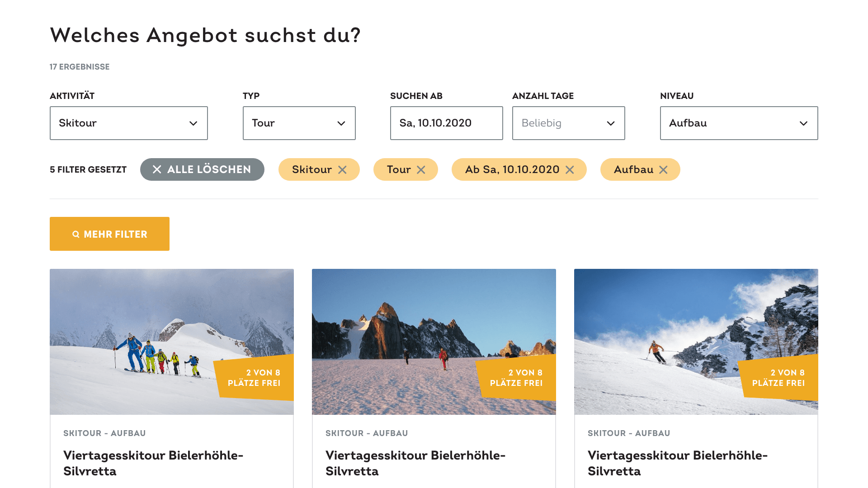Remove the Aufbau filter chip X
Viewport: 868px width, 488px height.
[x=663, y=170]
